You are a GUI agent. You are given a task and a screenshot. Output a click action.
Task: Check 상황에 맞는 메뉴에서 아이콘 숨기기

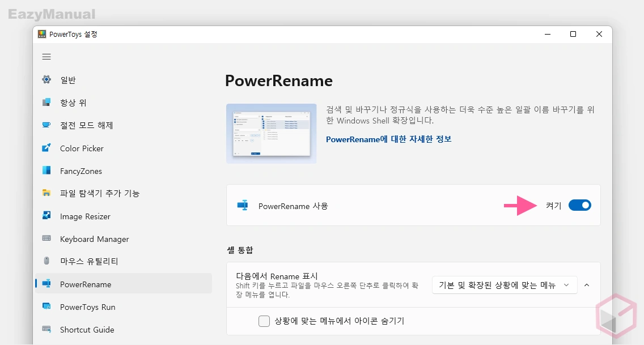264,321
